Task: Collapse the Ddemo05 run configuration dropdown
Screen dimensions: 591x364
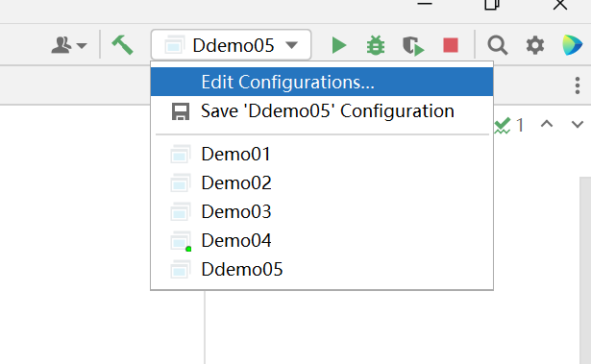Action: click(x=231, y=45)
